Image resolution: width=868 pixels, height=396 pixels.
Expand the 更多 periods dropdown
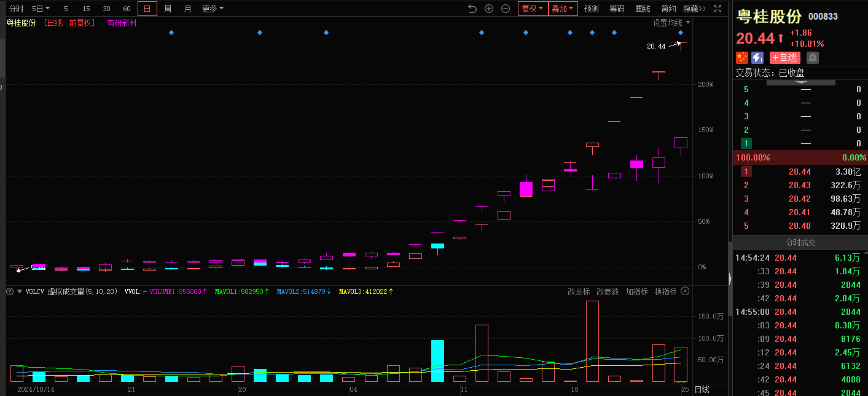(213, 9)
